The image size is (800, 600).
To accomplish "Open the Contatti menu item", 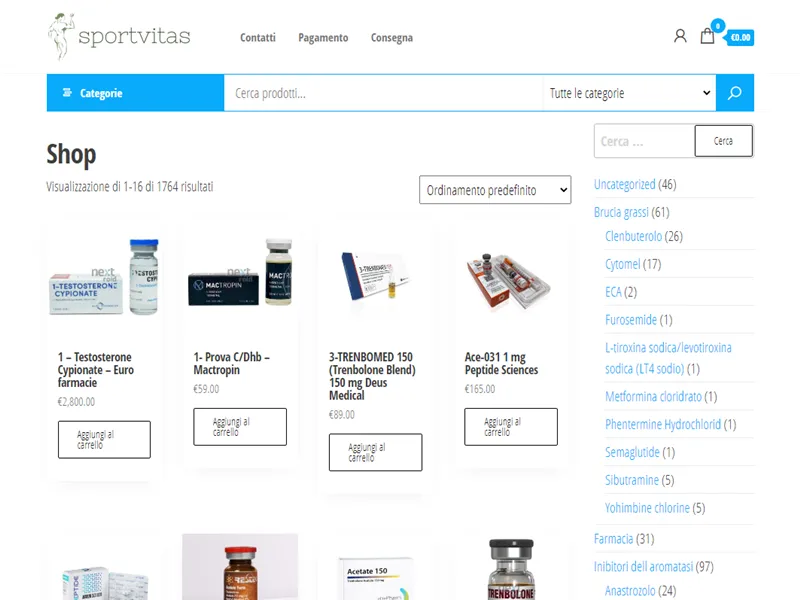I will [x=258, y=38].
